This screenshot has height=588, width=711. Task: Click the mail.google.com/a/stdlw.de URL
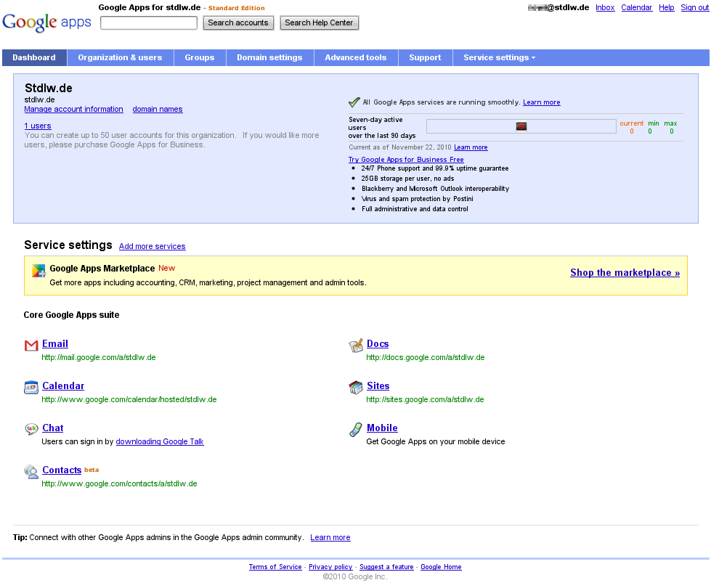point(98,357)
